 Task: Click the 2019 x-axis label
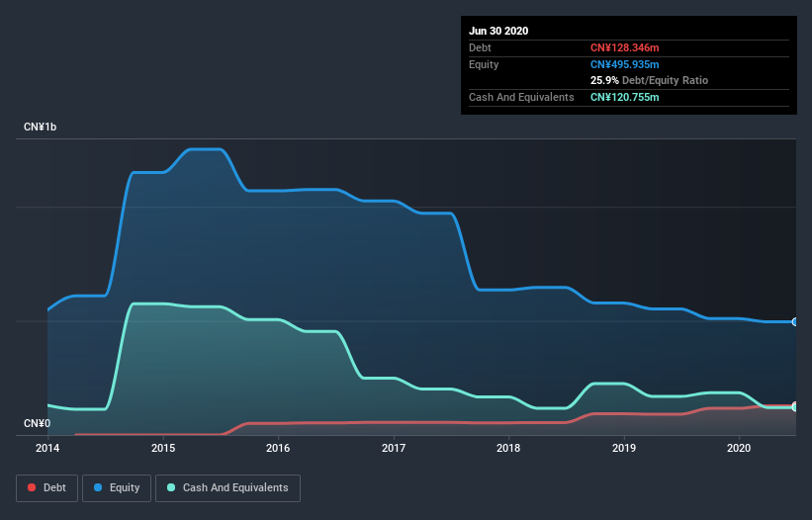click(x=624, y=448)
